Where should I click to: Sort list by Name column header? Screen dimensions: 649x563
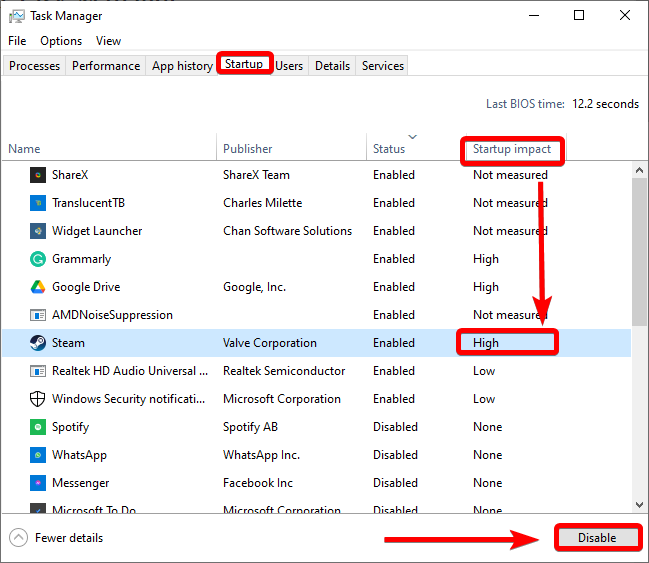(24, 149)
